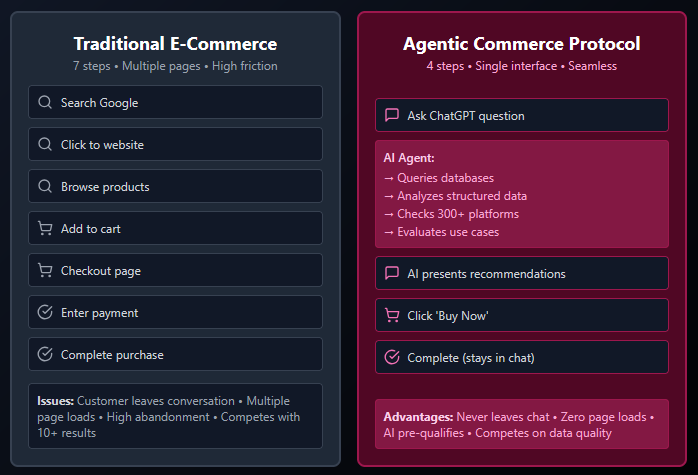Click the cart icon beside Click 'Buy Now'
The image size is (698, 475).
pos(392,316)
